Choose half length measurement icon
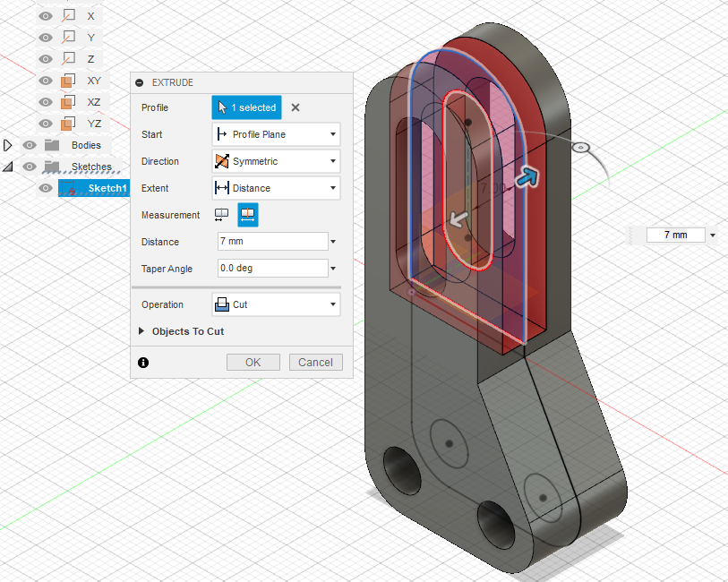Viewport: 728px width, 582px height. click(221, 215)
